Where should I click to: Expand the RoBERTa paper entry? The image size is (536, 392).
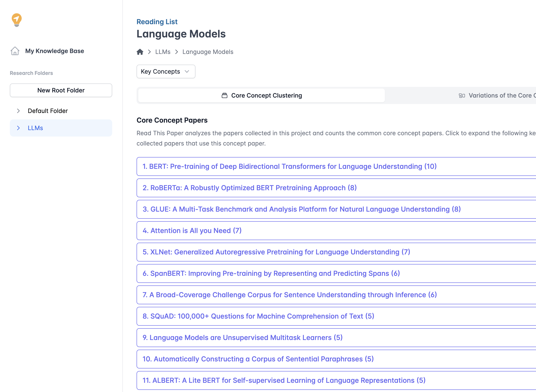250,188
